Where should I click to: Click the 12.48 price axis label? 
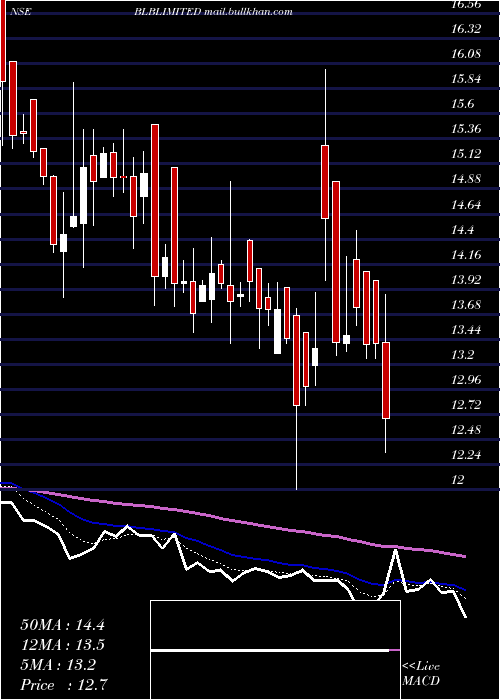[467, 430]
